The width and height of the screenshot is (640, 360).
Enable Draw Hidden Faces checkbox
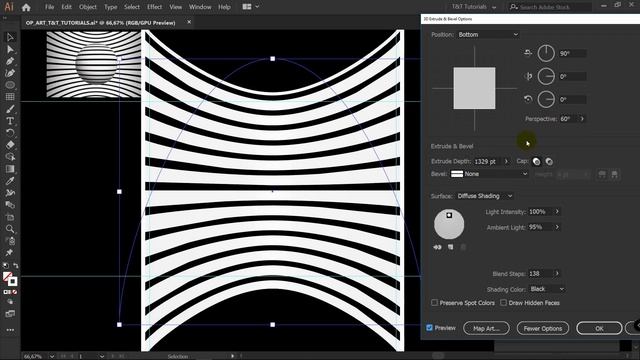(x=503, y=303)
